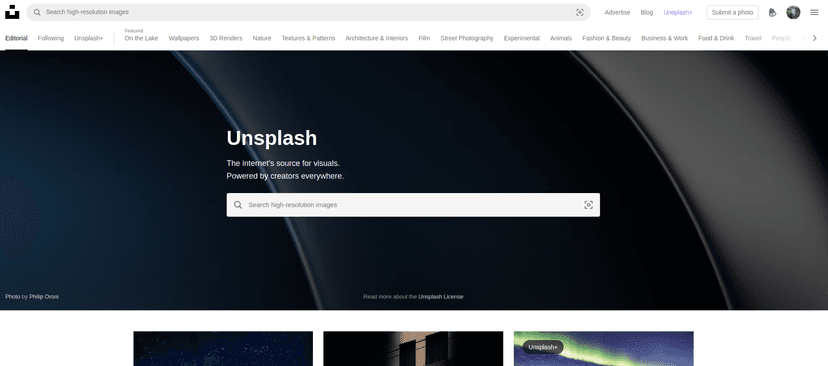
Task: Open the aurora Unsplash+ photo thumbnail
Action: (x=604, y=349)
